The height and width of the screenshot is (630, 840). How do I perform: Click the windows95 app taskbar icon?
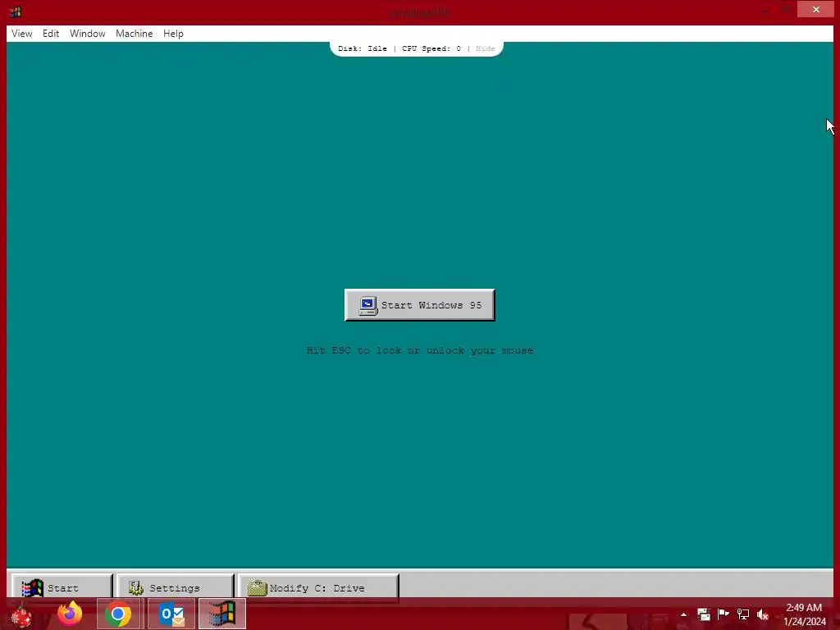[x=222, y=614]
